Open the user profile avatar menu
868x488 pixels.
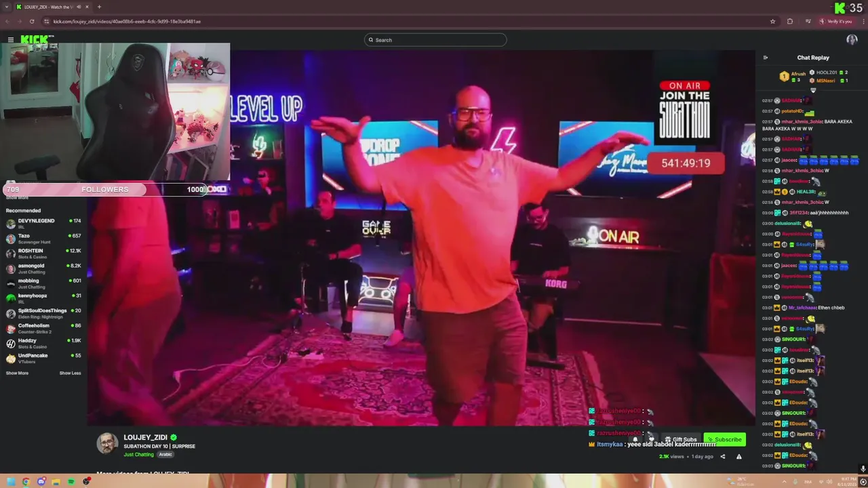(x=852, y=40)
